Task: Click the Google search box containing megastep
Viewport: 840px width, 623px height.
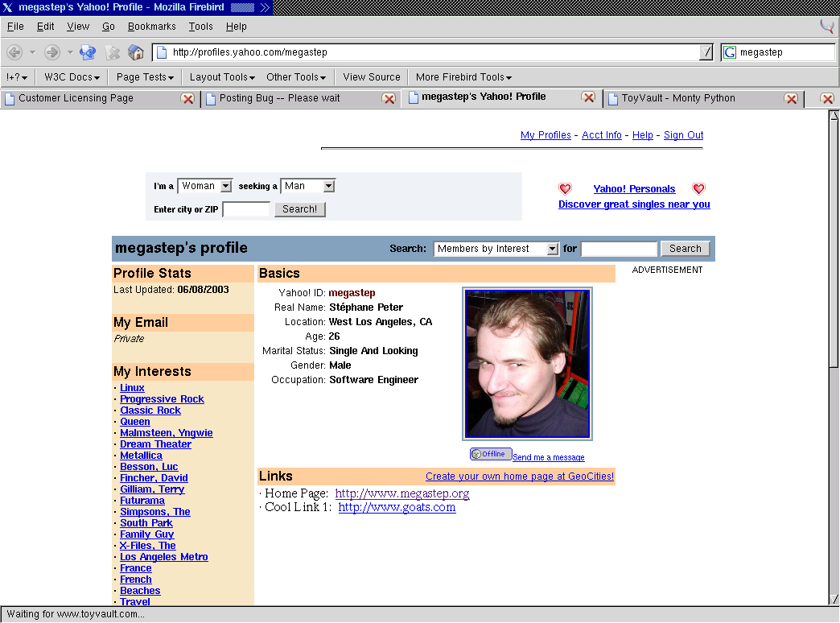Action: click(x=785, y=52)
